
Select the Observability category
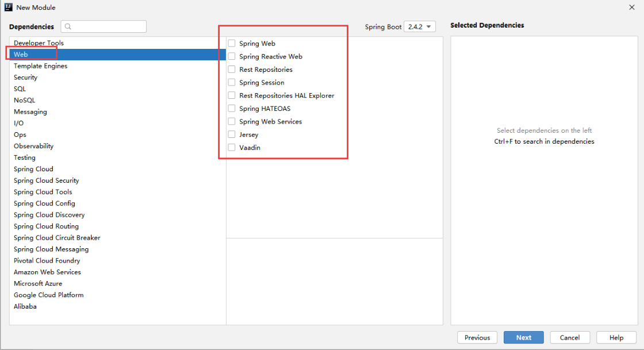coord(117,146)
